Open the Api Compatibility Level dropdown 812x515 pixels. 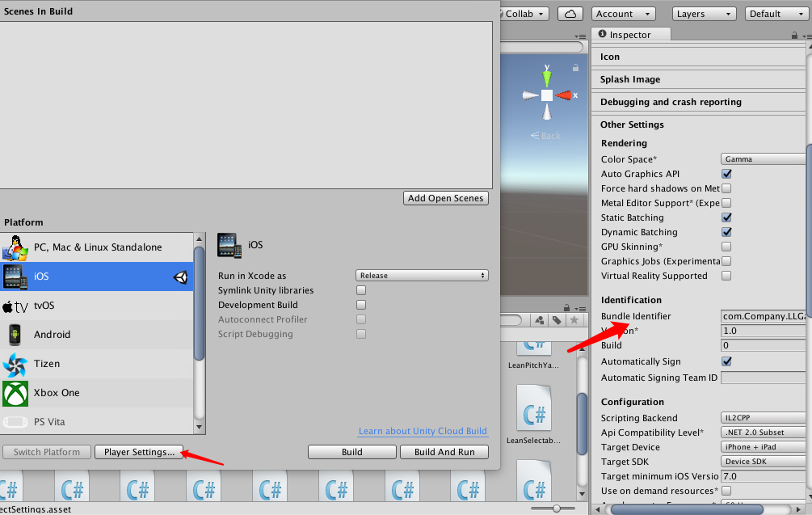click(x=764, y=433)
